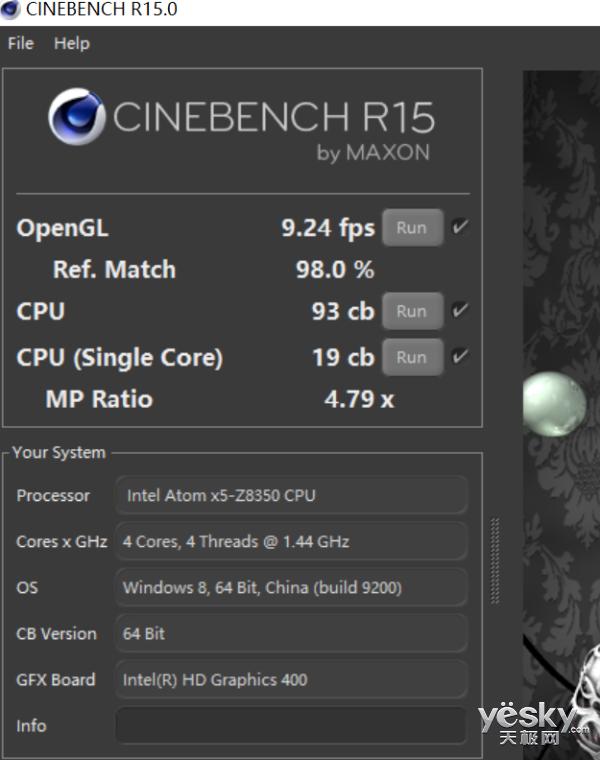
Task: Click the Processor field showing Intel Atom x5-Z8350
Action: coord(291,495)
